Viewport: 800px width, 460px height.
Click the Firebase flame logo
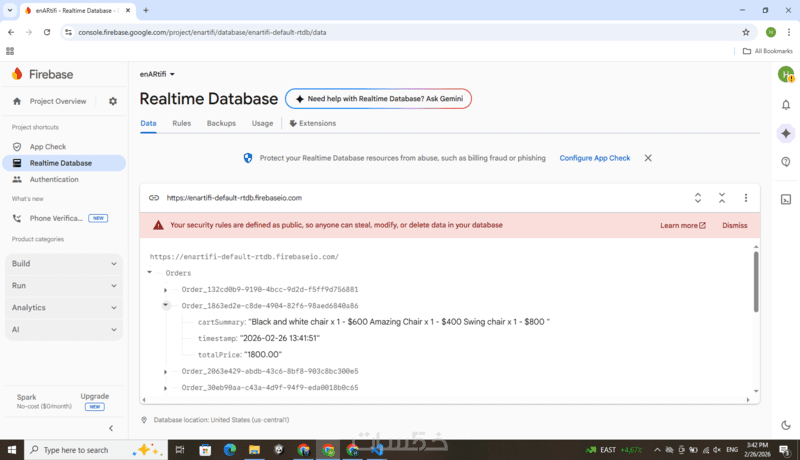tap(17, 74)
